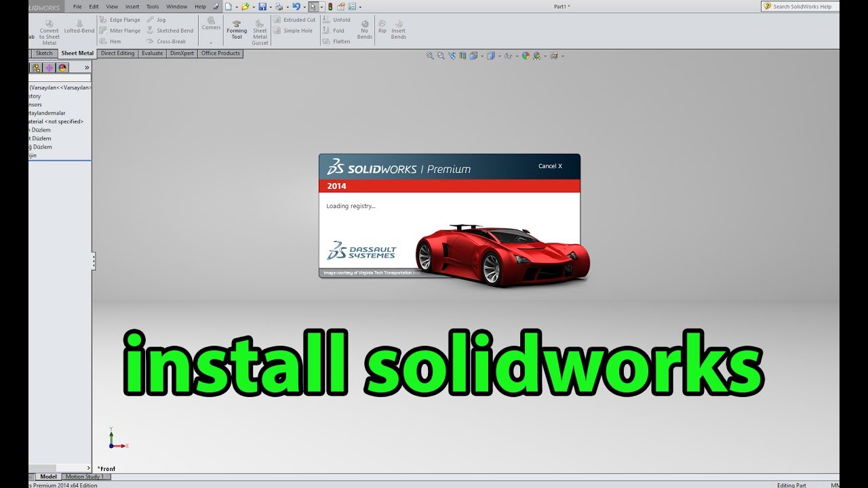The image size is (868, 488).
Task: Click the Print icon
Action: [279, 7]
